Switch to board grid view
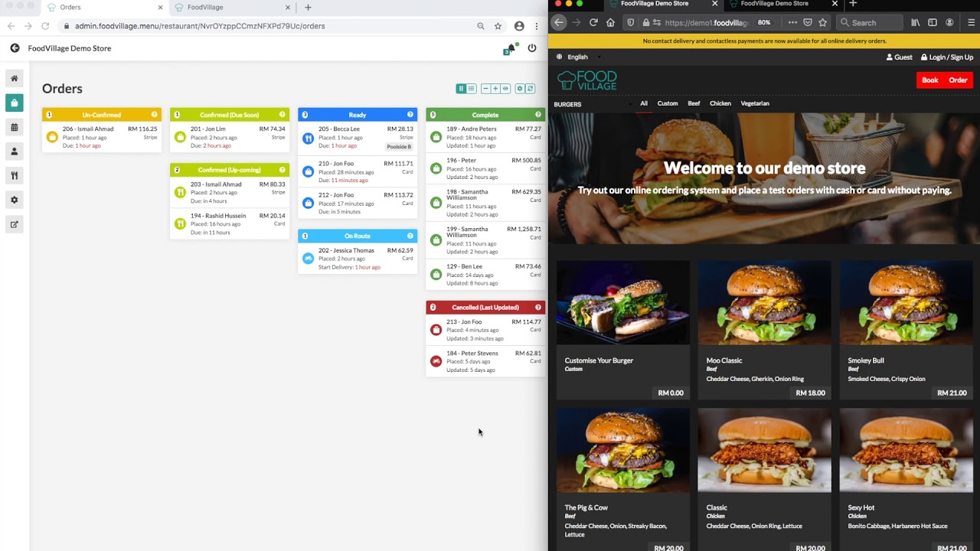This screenshot has height=551, width=980. coord(461,89)
